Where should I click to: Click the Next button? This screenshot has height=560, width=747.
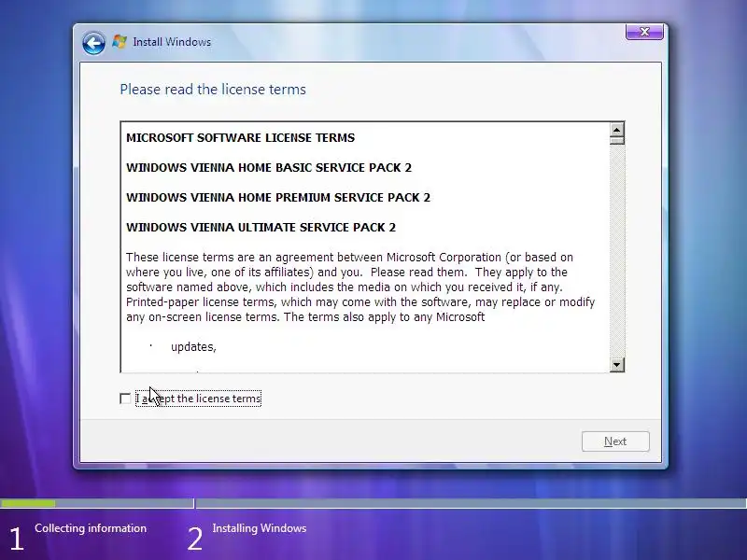[615, 441]
